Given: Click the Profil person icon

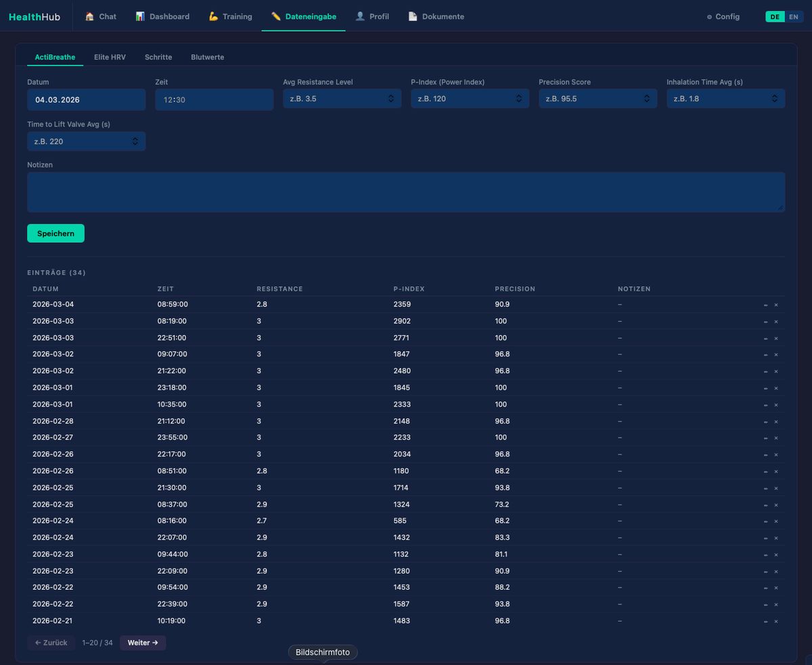Looking at the screenshot, I should [x=360, y=16].
